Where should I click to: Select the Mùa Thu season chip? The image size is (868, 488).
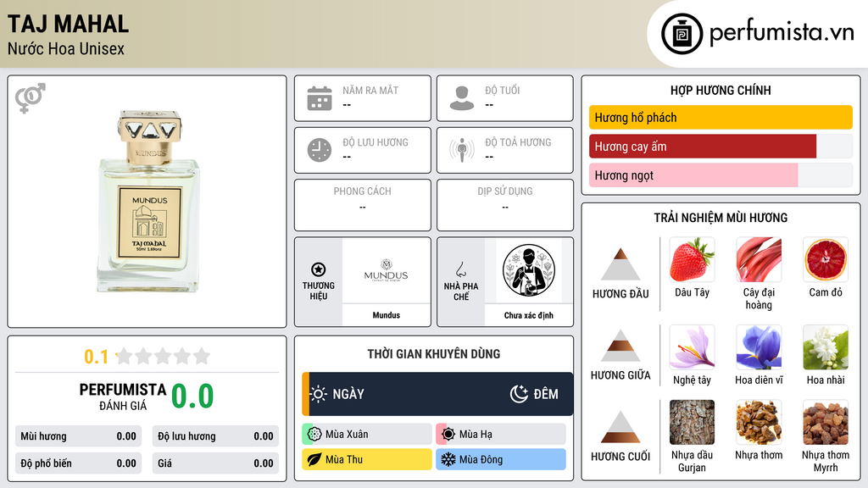point(367,459)
